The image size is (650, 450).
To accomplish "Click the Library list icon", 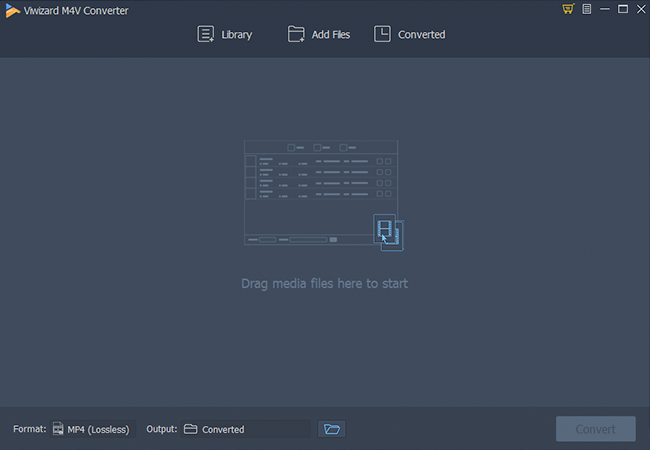I will (206, 34).
